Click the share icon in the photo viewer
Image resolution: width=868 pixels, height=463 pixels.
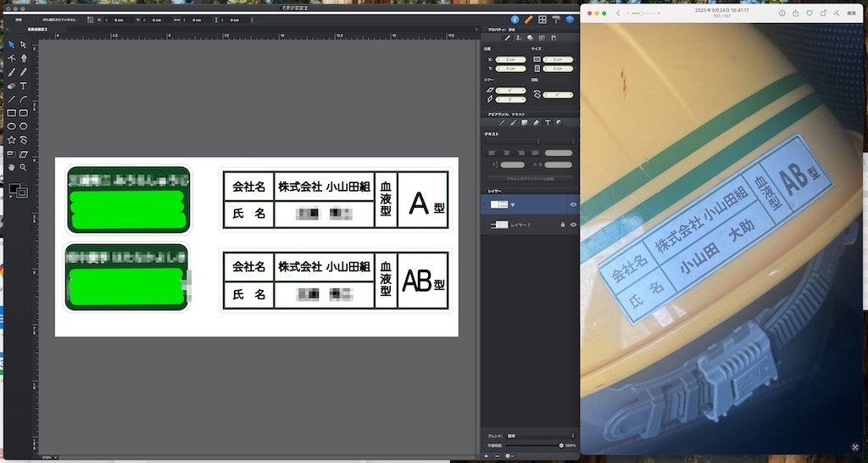tap(795, 14)
